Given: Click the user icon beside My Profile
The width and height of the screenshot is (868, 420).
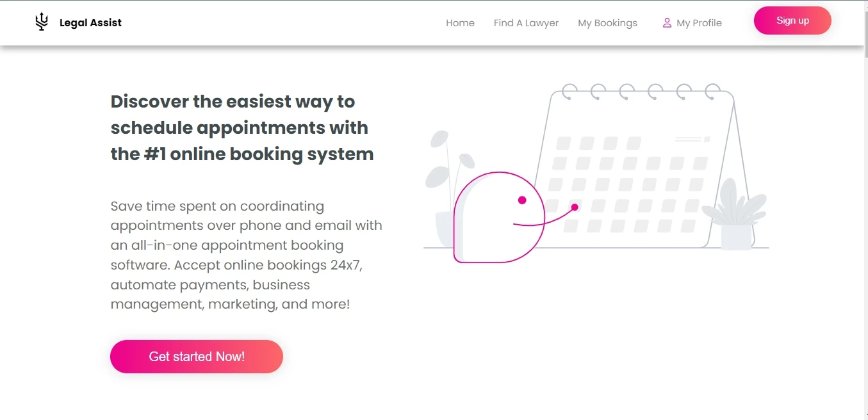Looking at the screenshot, I should [x=667, y=23].
